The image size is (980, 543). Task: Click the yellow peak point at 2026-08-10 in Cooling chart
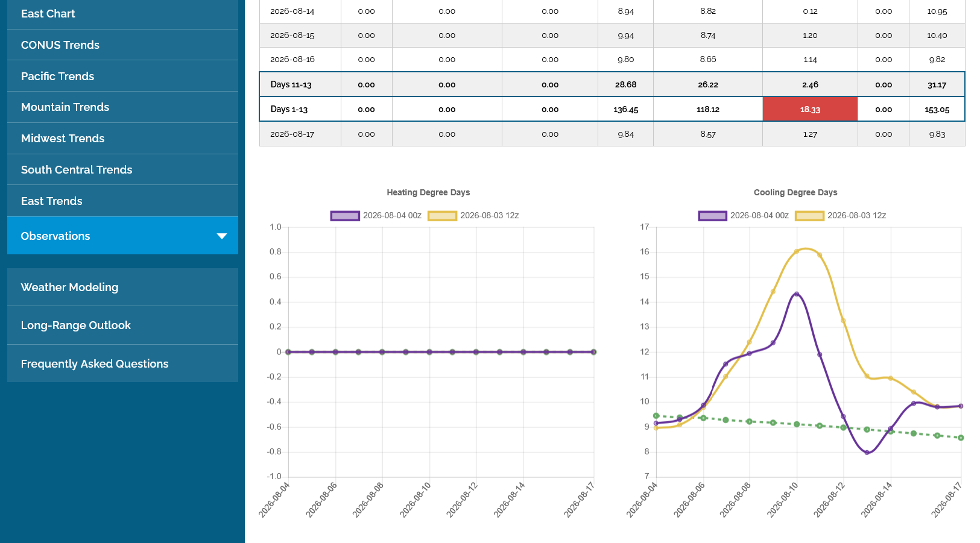click(797, 251)
